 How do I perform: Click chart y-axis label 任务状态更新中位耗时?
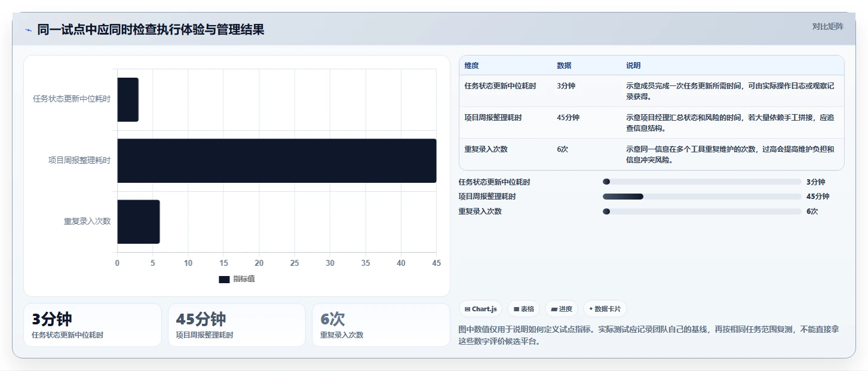(x=72, y=99)
